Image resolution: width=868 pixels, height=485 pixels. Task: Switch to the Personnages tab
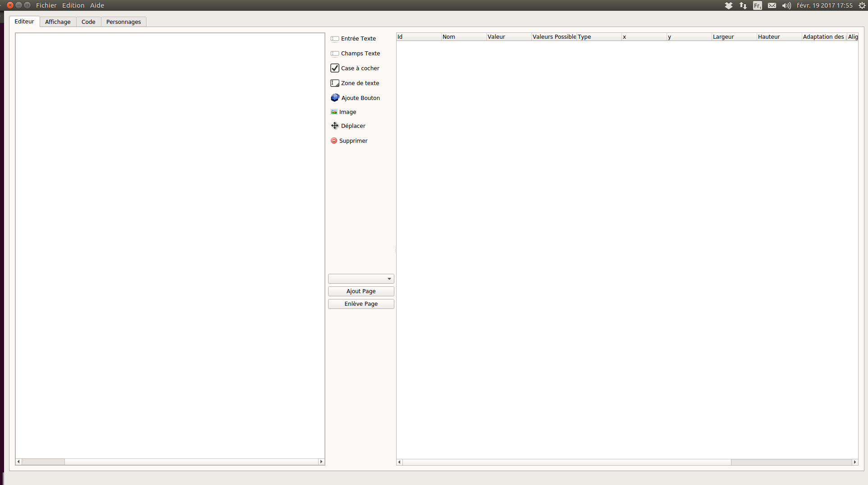pyautogui.click(x=123, y=22)
